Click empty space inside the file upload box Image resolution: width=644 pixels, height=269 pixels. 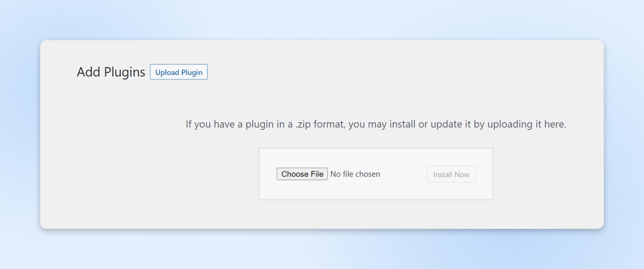pos(376,190)
